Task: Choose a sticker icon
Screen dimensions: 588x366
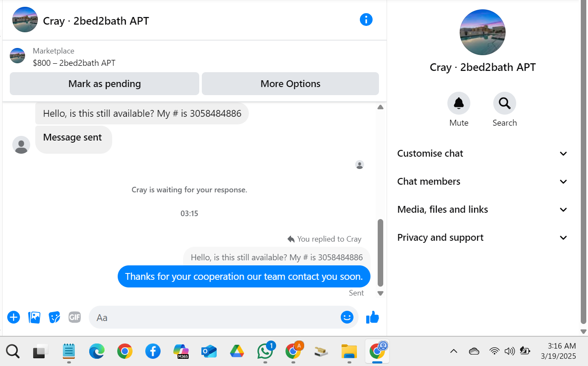Action: pyautogui.click(x=54, y=317)
